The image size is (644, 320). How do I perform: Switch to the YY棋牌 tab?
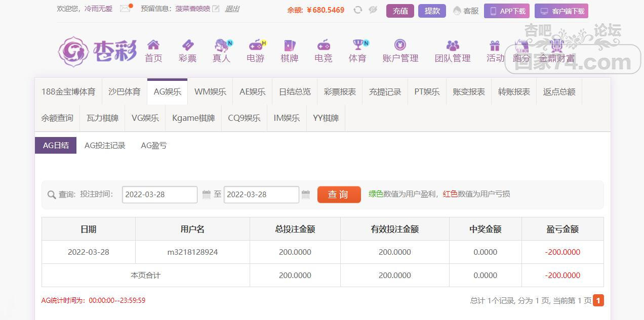pyautogui.click(x=326, y=118)
